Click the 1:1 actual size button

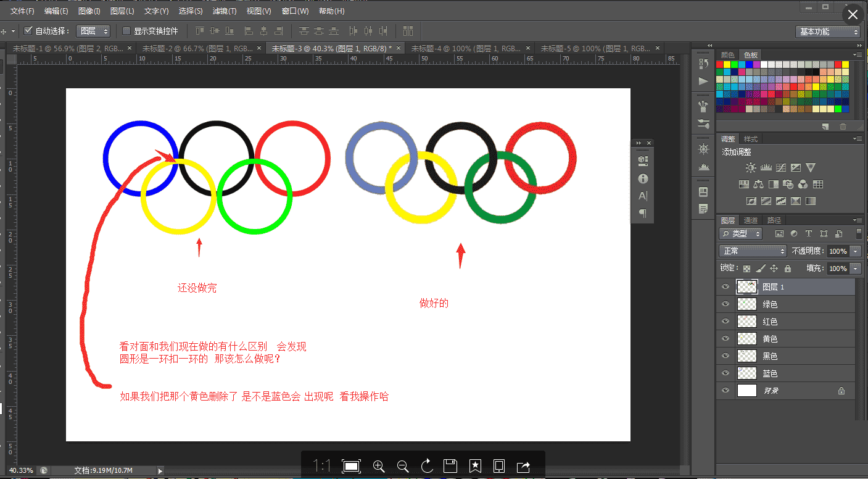tap(320, 466)
